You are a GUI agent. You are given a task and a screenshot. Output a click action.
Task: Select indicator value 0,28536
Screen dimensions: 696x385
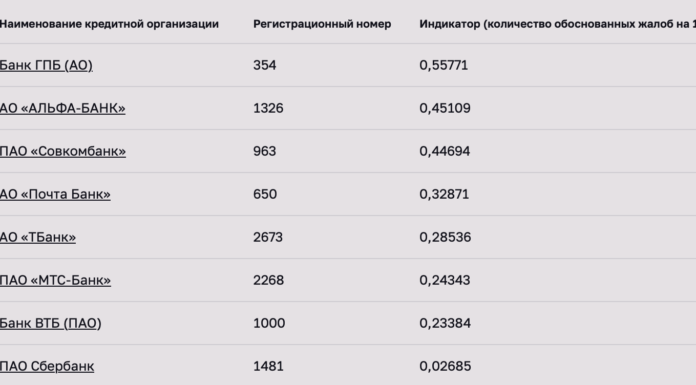pyautogui.click(x=445, y=237)
